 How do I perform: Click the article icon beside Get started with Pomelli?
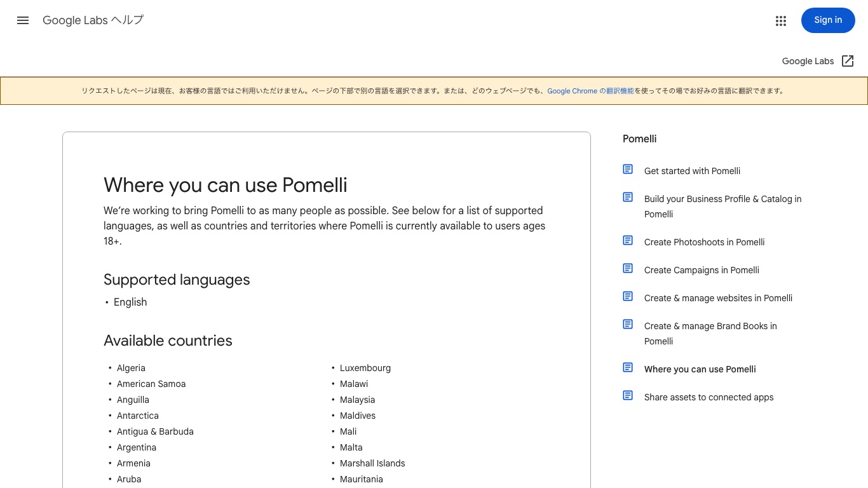[628, 169]
